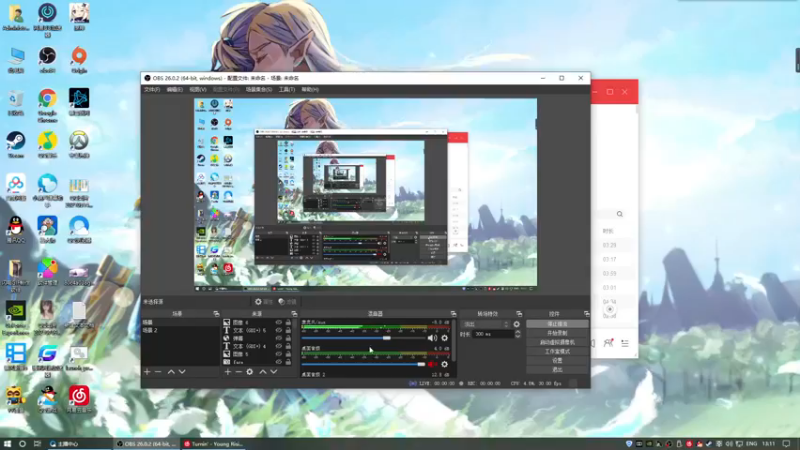The width and height of the screenshot is (800, 450).
Task: Open the QQ penguin desktop shortcut
Action: coord(16,230)
